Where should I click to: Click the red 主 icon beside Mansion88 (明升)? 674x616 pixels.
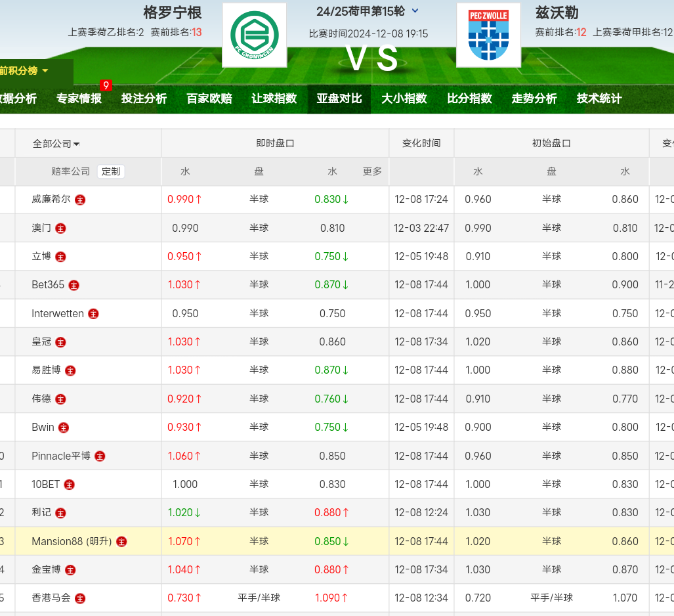coord(121,542)
